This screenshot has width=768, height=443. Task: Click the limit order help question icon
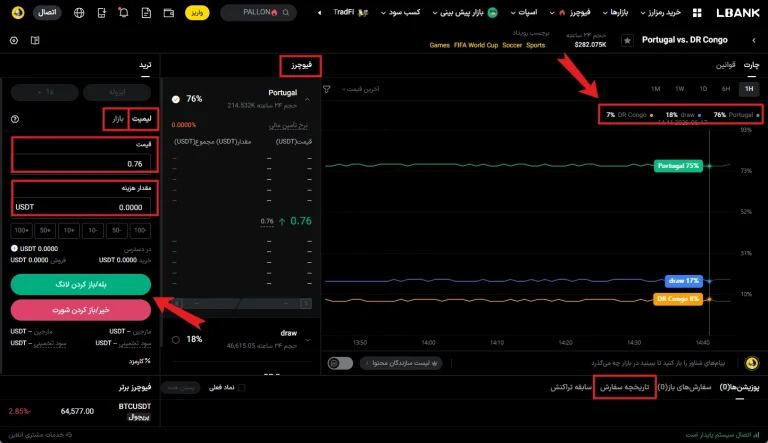(x=15, y=119)
